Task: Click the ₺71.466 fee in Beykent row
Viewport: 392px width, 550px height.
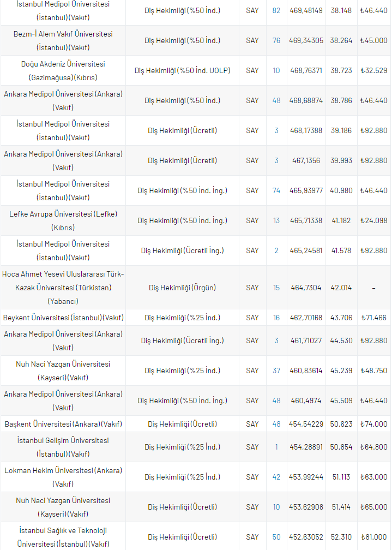Action: (373, 318)
